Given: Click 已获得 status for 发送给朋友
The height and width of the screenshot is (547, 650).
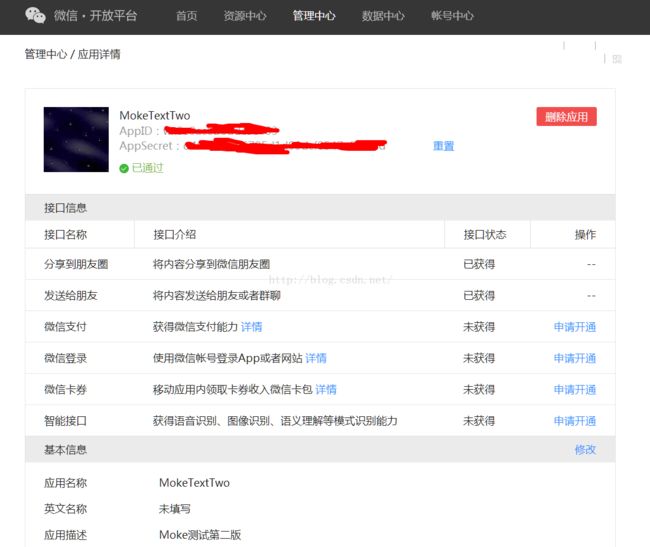Looking at the screenshot, I should tap(479, 295).
